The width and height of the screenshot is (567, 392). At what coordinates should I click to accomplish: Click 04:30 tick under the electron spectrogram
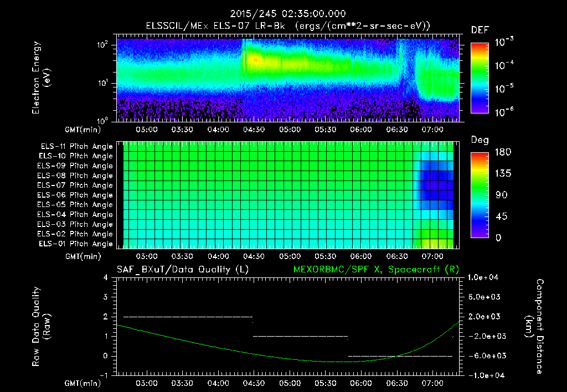click(x=254, y=130)
